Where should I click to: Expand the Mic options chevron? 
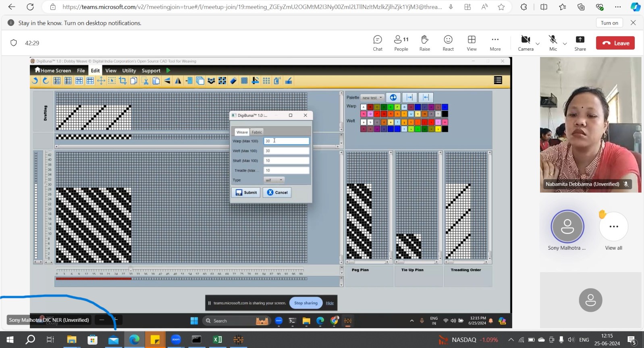pyautogui.click(x=565, y=43)
